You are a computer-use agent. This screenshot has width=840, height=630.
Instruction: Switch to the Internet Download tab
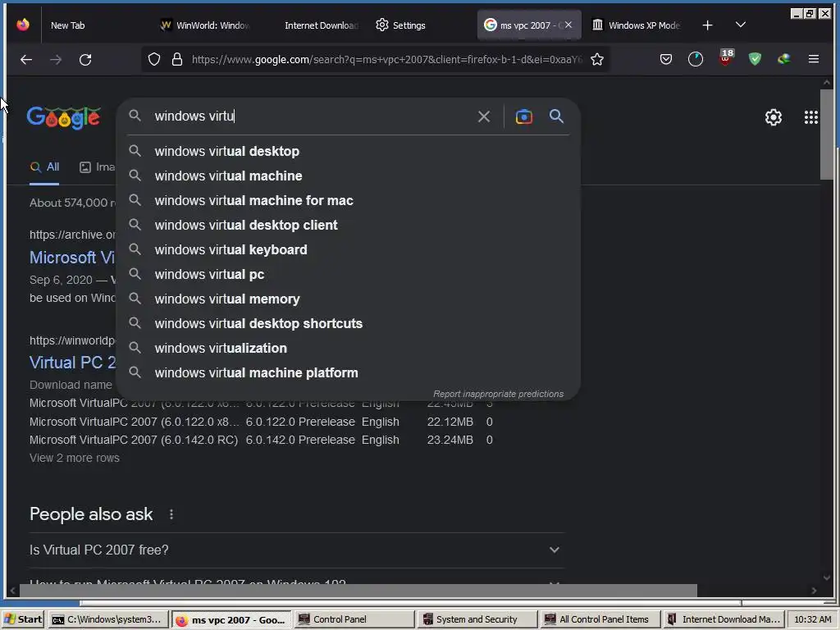click(321, 25)
